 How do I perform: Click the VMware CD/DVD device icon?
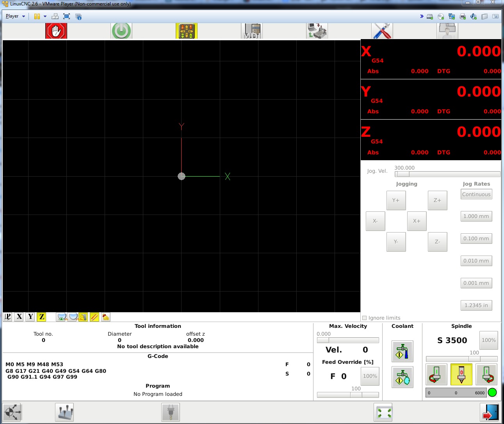441,16
